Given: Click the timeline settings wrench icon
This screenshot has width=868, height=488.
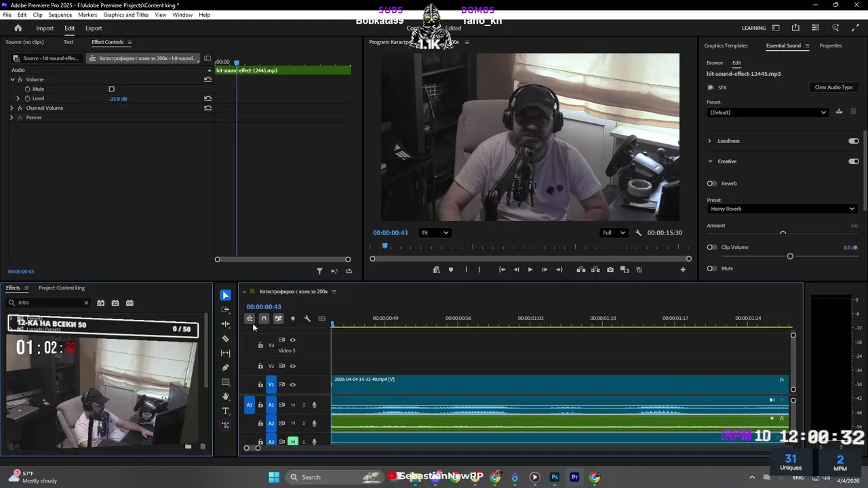Looking at the screenshot, I should [307, 319].
